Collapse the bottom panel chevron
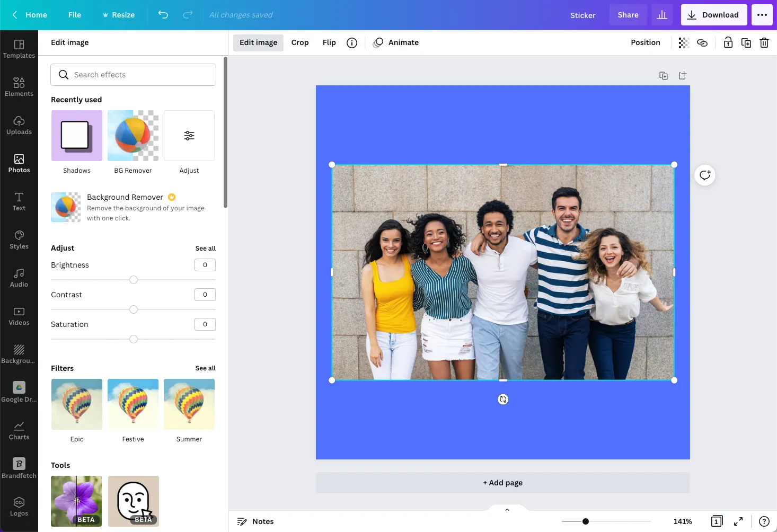Screen dimensions: 777x532 (507, 509)
